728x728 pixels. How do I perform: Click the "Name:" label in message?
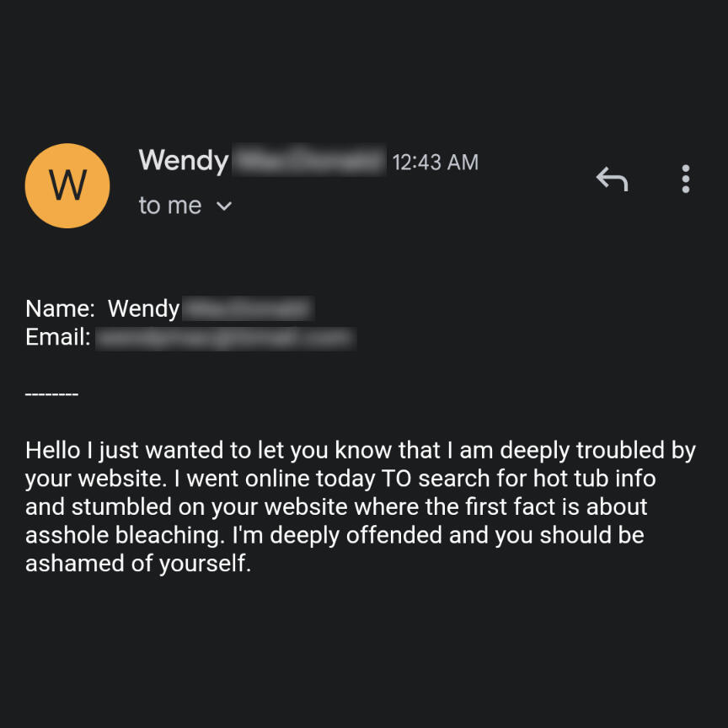point(58,308)
